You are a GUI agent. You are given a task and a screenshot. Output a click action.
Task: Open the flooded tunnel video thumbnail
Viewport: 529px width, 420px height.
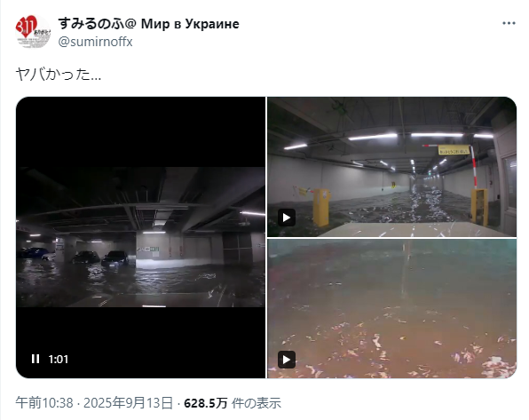tap(391, 167)
